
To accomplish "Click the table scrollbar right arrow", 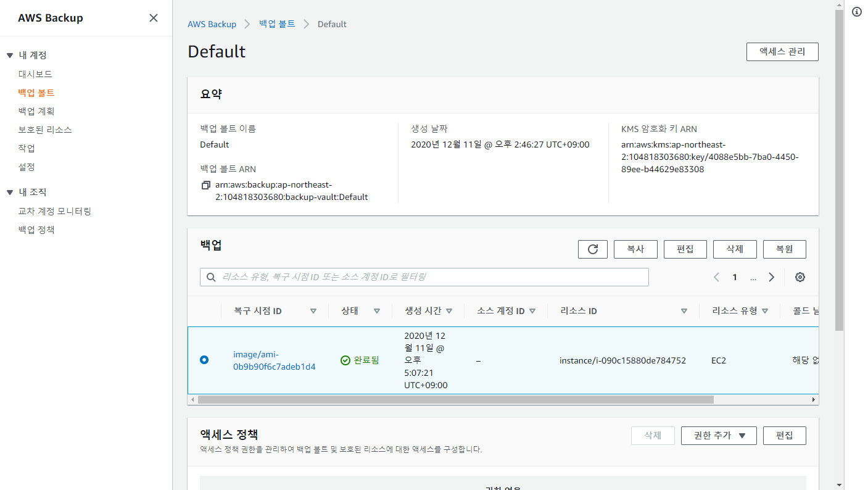I will [814, 400].
